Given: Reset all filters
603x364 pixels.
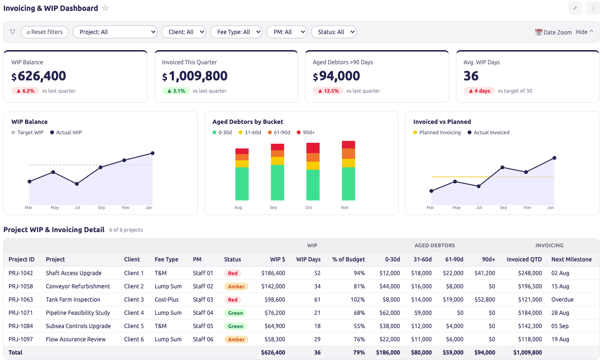Looking at the screenshot, I should 44,32.
